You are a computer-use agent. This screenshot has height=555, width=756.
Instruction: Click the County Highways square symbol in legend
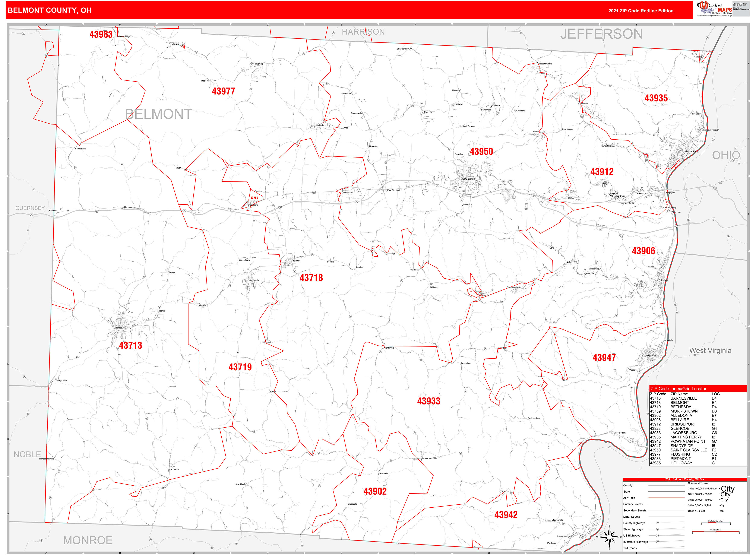(x=658, y=523)
